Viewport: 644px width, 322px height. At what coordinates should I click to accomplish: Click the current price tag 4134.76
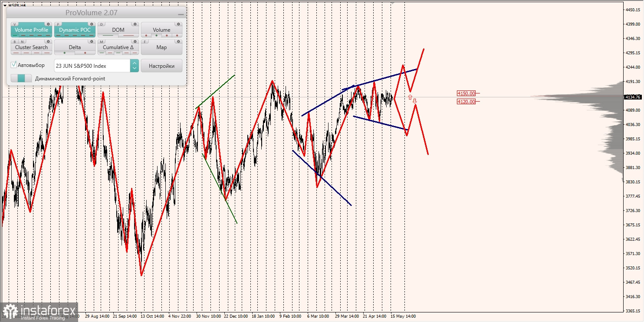click(x=634, y=97)
